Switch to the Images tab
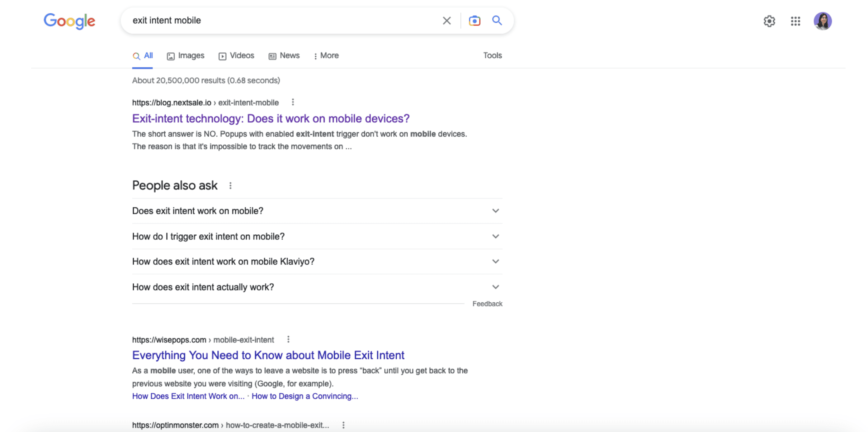The width and height of the screenshot is (868, 432). [x=191, y=55]
